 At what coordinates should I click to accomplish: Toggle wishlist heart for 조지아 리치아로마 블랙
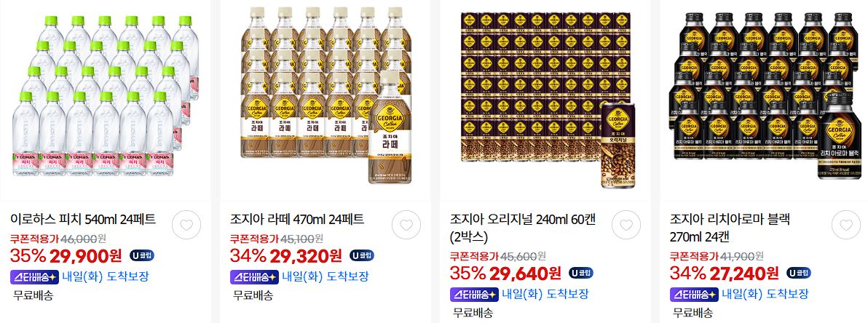(846, 225)
